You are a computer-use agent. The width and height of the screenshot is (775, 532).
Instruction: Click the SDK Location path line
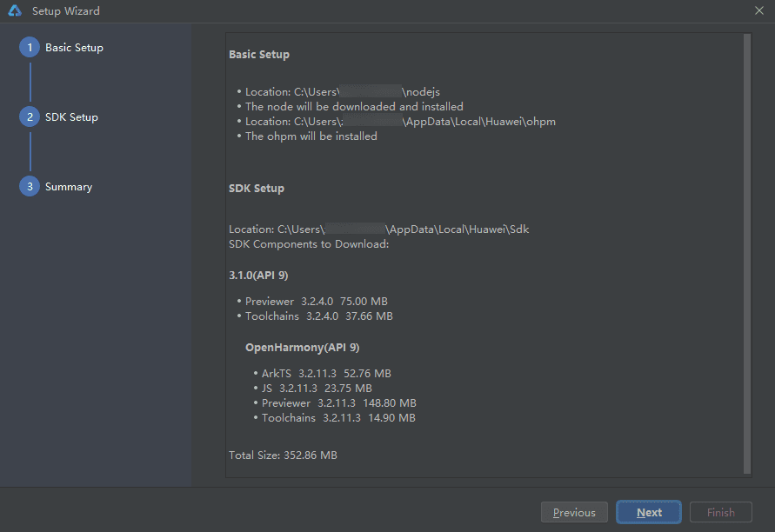point(378,229)
